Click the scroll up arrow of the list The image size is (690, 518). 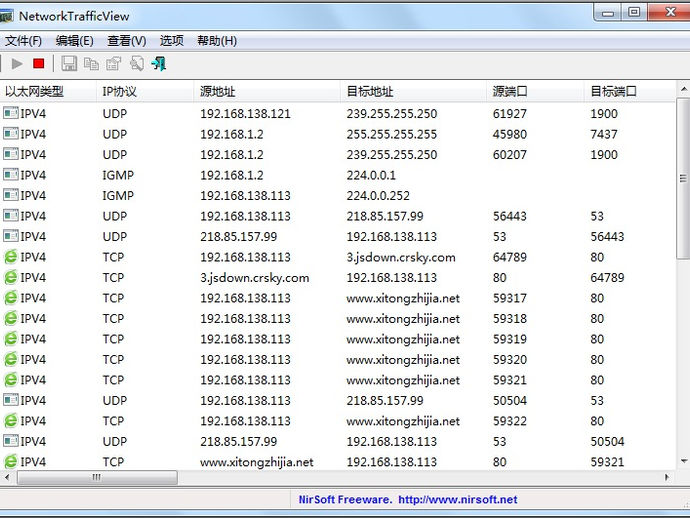683,89
